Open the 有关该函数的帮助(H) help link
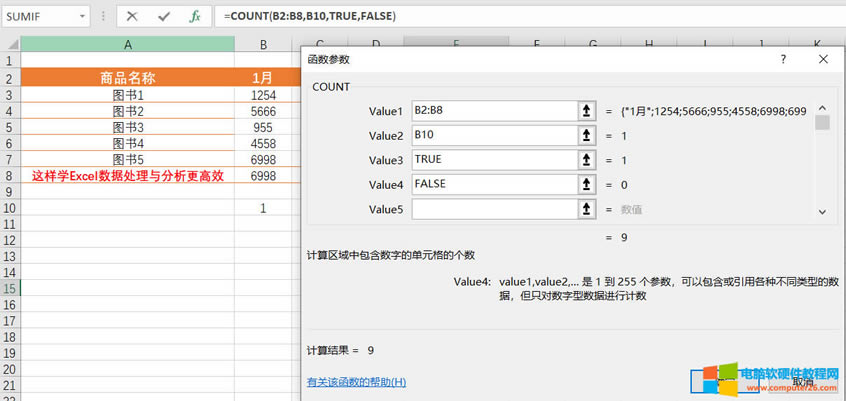Image resolution: width=846 pixels, height=401 pixels. (x=356, y=382)
